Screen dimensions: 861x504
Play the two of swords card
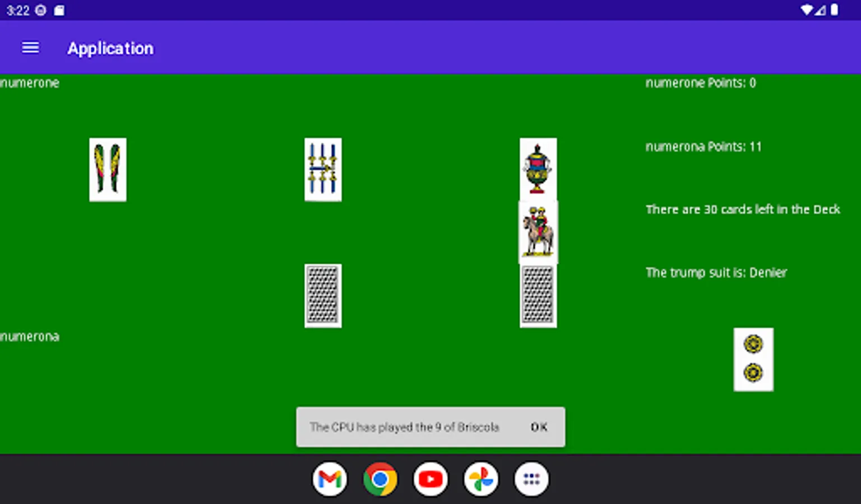pos(108,170)
